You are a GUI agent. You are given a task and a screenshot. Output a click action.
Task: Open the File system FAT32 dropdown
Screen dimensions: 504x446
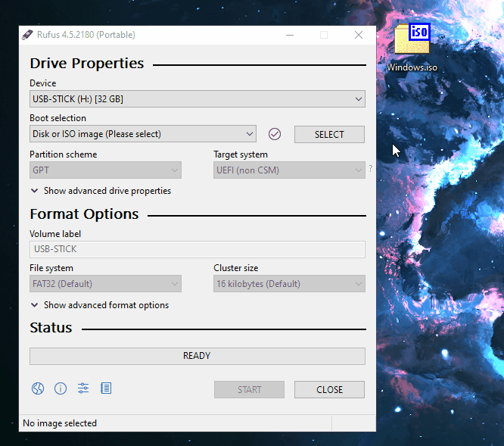click(x=105, y=284)
